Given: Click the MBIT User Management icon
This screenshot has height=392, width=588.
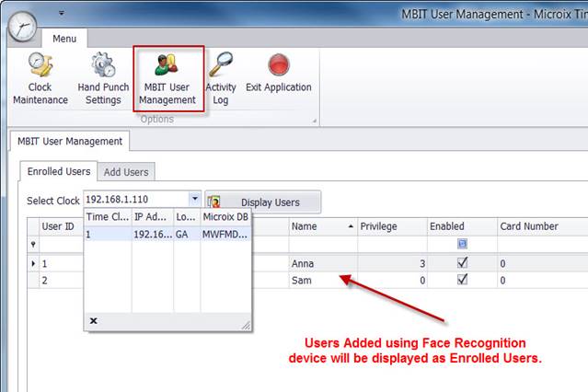Looking at the screenshot, I should point(167,78).
